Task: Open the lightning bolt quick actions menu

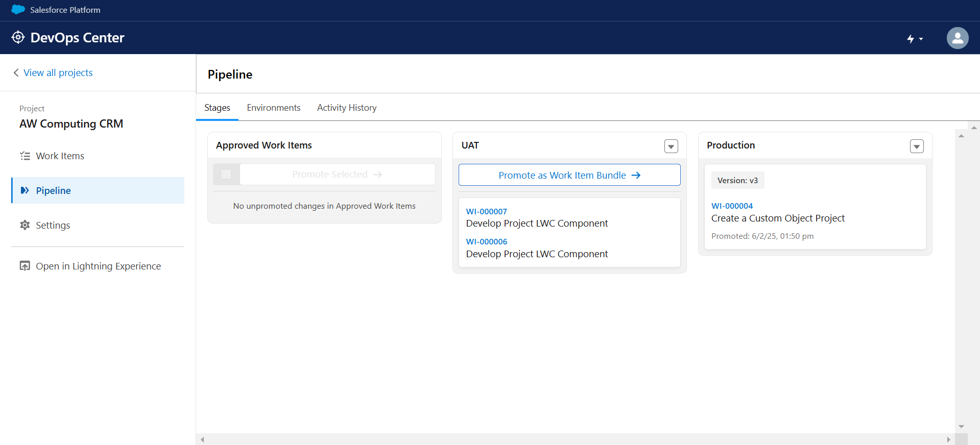Action: (915, 39)
